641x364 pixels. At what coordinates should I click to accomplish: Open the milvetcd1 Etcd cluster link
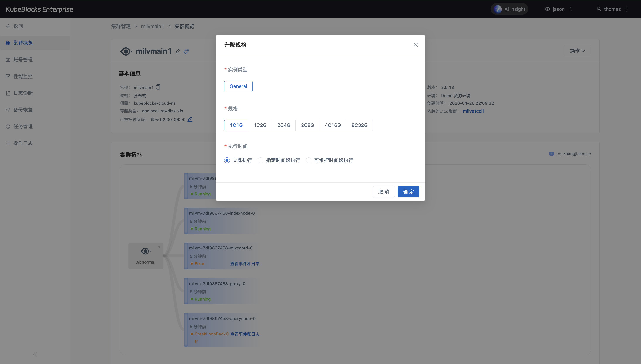(473, 111)
